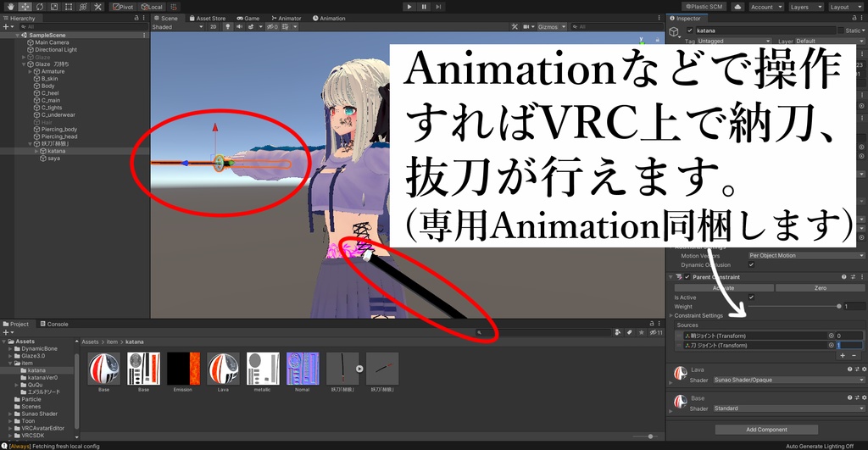Image resolution: width=868 pixels, height=450 pixels.
Task: Adjust the Weight slider
Action: click(x=793, y=306)
